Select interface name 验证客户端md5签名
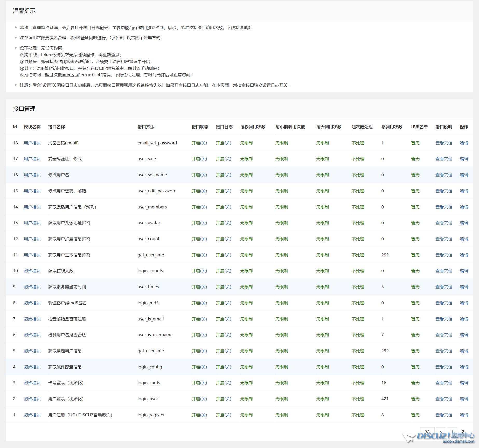 pos(67,303)
